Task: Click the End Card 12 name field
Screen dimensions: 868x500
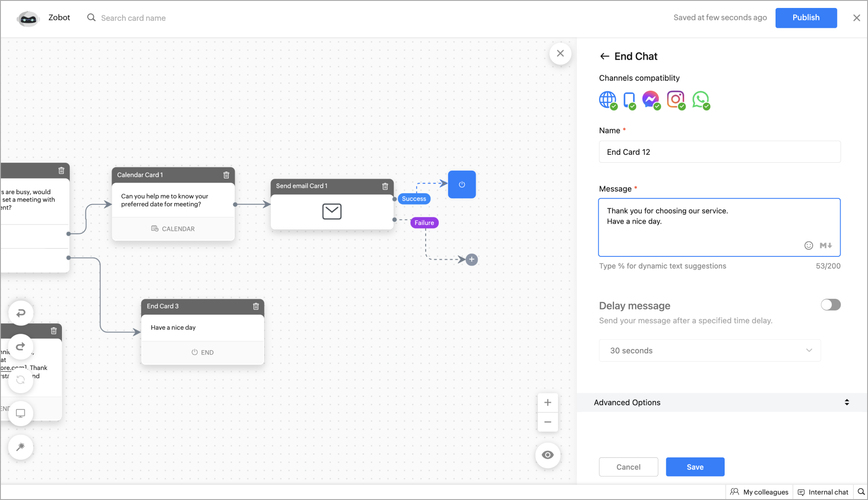Action: (719, 152)
